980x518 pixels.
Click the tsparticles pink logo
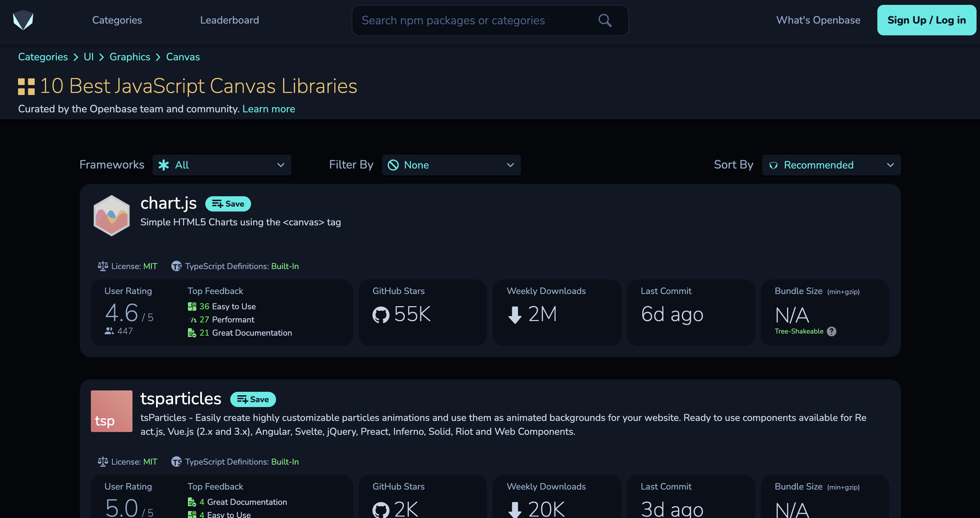tap(111, 411)
